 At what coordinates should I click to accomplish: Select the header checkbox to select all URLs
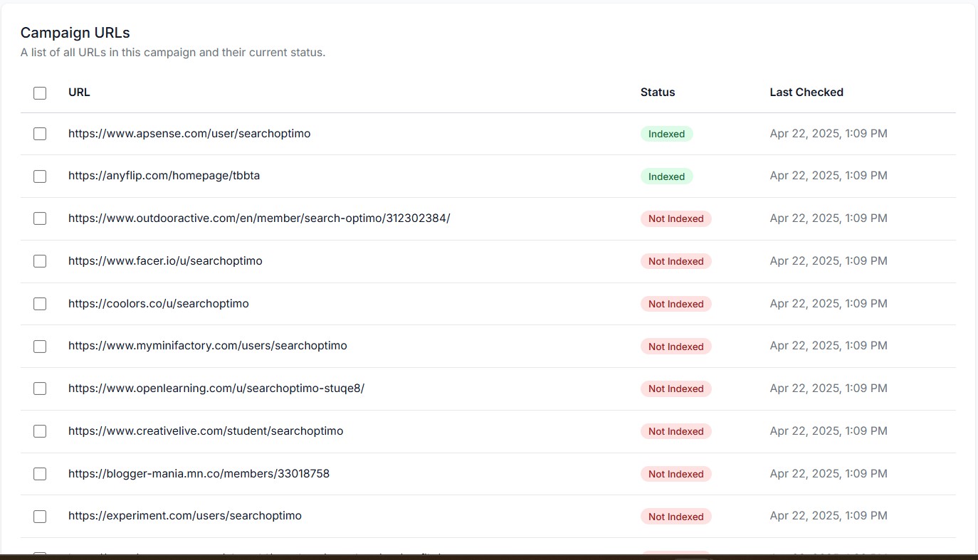[39, 93]
